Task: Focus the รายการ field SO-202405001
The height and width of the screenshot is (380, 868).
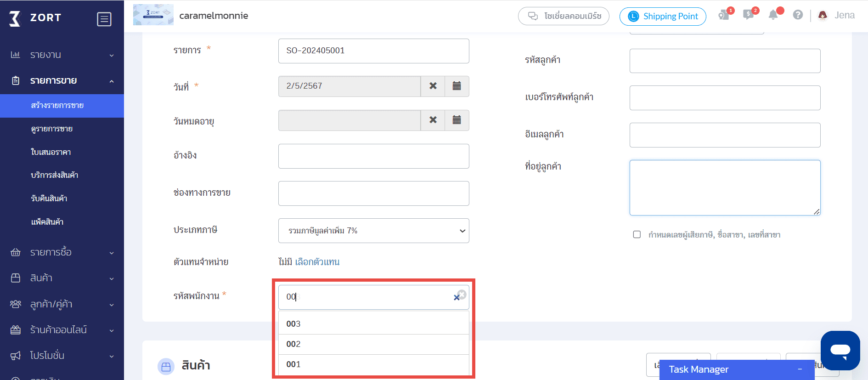Action: (x=374, y=51)
